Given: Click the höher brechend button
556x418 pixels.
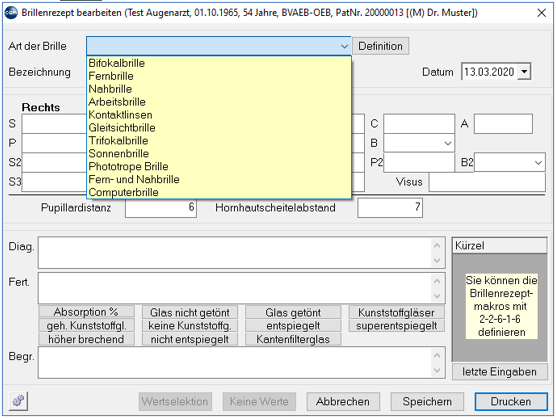Looking at the screenshot, I should pos(86,339).
